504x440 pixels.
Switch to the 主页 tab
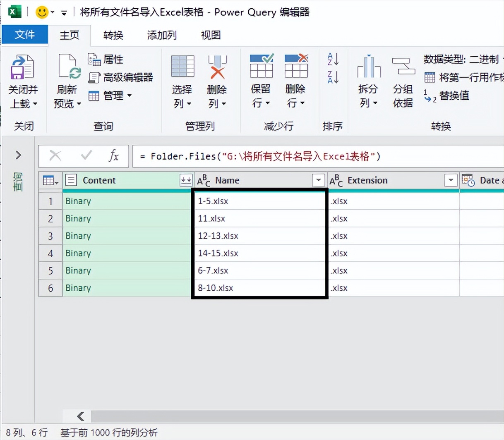click(70, 35)
